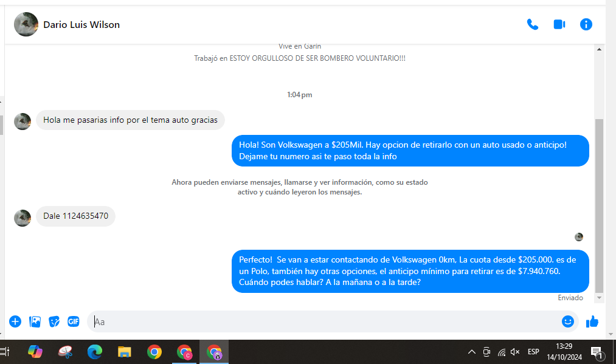616x364 pixels.
Task: Click the Aa message input field
Action: click(324, 321)
